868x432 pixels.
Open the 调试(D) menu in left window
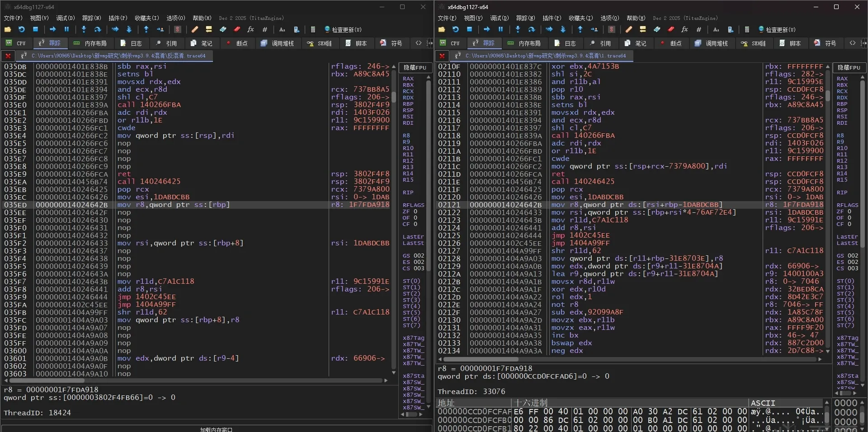point(65,18)
